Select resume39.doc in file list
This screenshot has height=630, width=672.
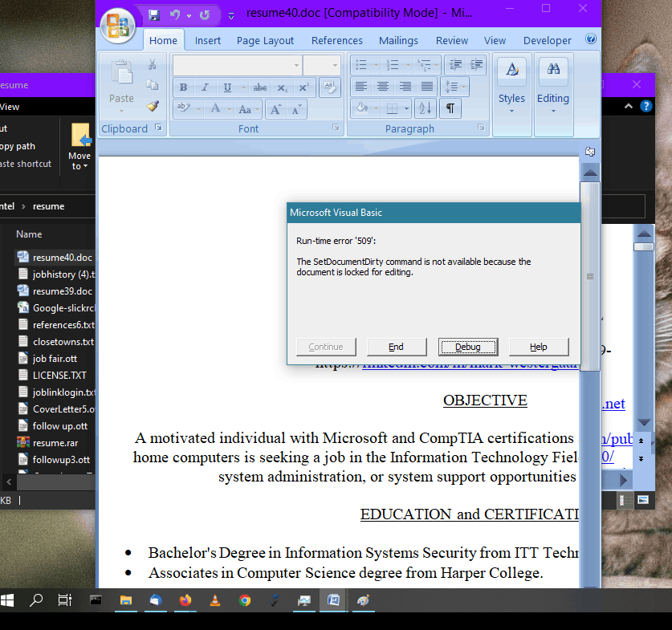point(62,291)
